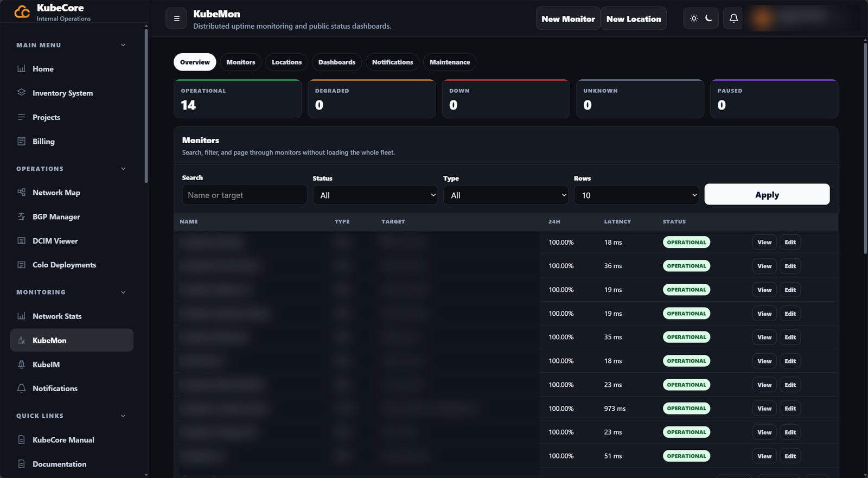This screenshot has height=478, width=868.
Task: Click the DCIM Viewer icon
Action: 22,241
